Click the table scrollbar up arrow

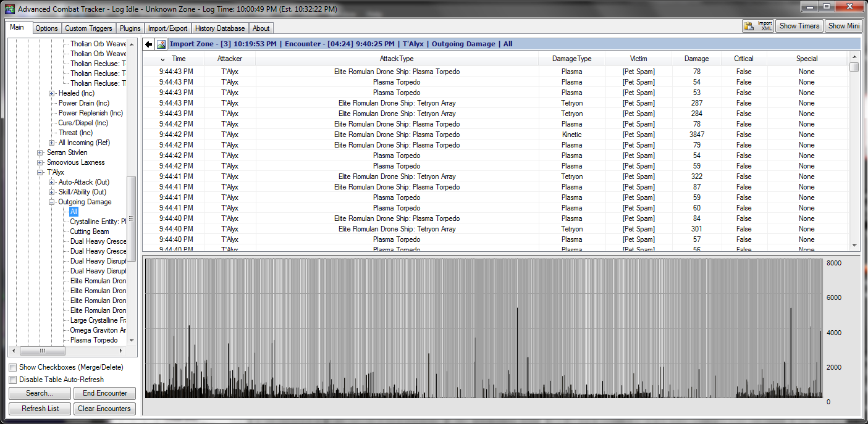(x=854, y=57)
